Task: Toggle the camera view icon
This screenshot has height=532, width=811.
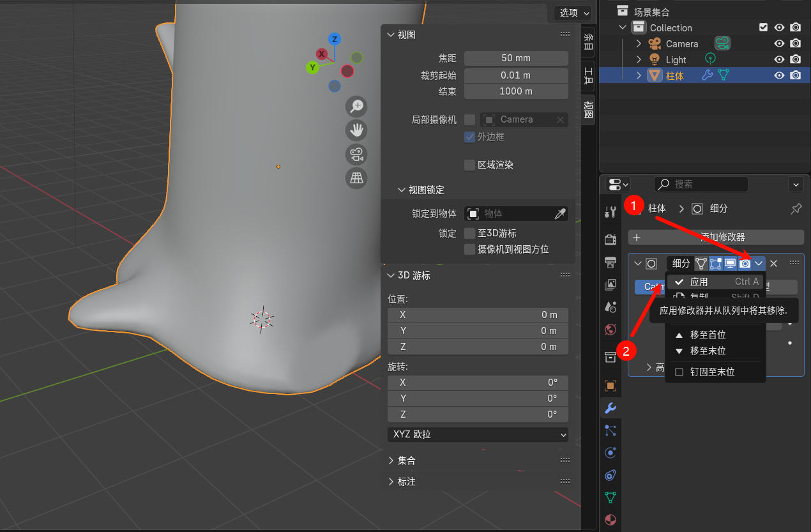Action: click(x=356, y=155)
